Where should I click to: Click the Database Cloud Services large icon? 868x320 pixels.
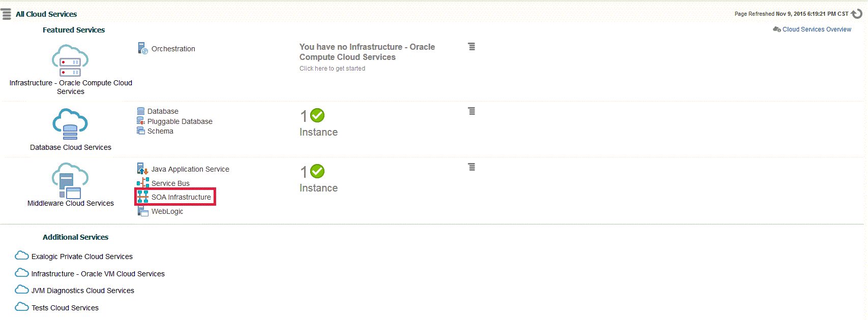tap(70, 124)
